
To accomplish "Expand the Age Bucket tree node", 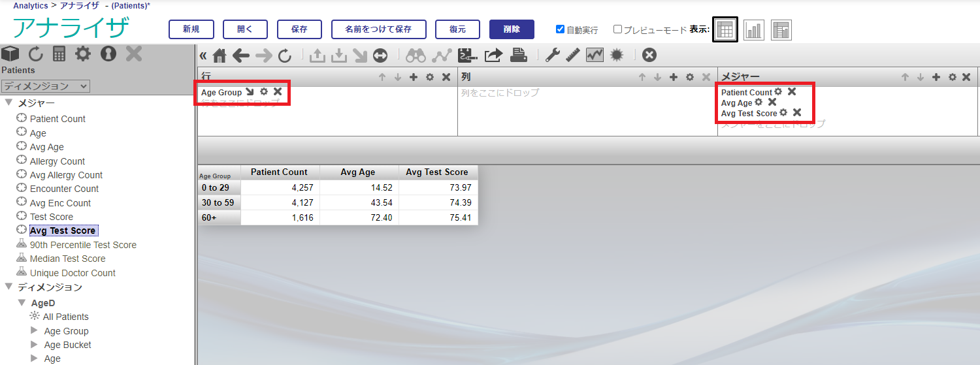I will point(35,345).
